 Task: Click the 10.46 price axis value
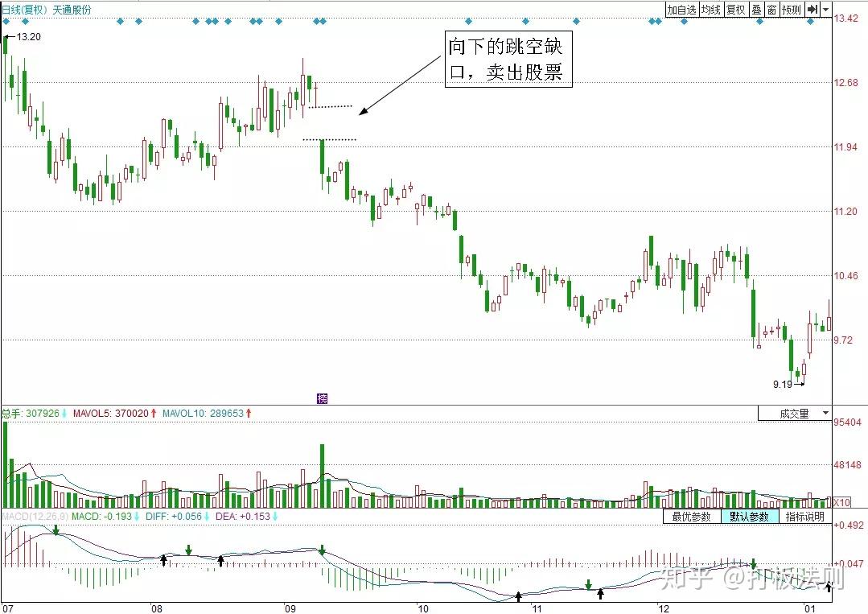point(845,275)
